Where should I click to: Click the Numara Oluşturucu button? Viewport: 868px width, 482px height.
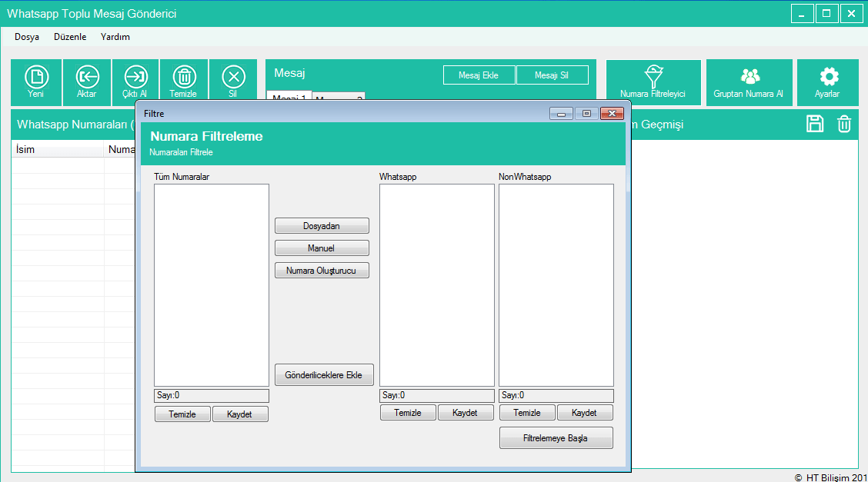point(322,271)
